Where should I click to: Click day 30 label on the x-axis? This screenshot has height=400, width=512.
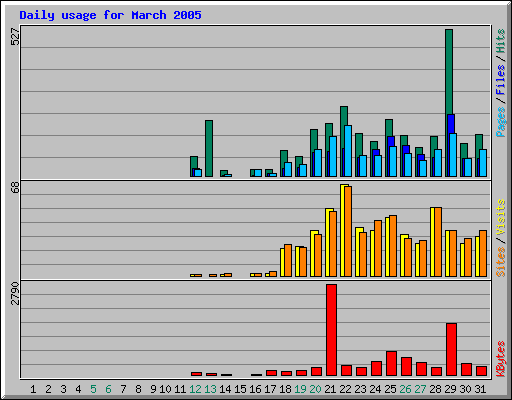tap(465, 389)
